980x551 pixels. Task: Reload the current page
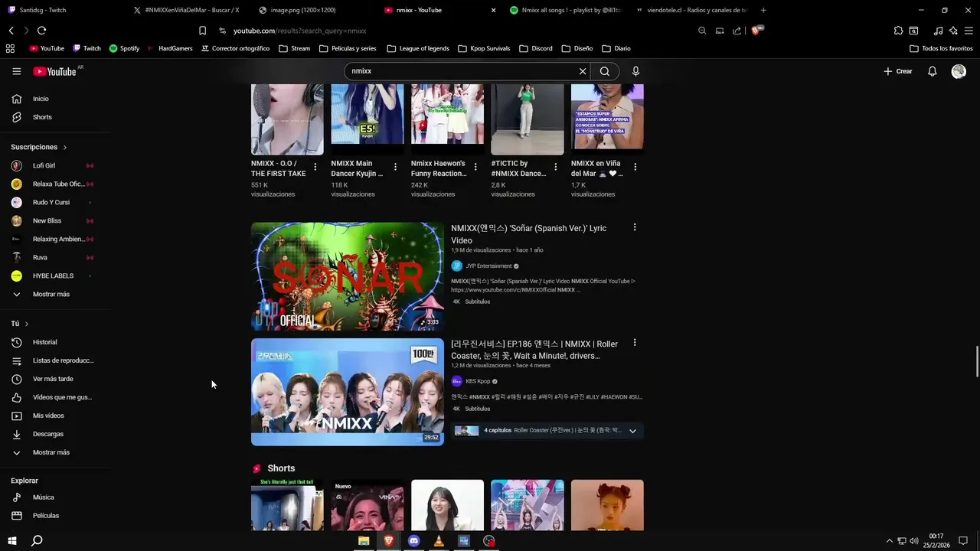41,31
